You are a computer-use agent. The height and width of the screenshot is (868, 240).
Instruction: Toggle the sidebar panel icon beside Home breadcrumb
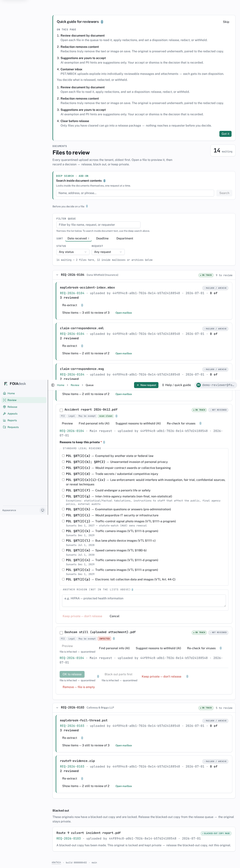click(x=53, y=385)
